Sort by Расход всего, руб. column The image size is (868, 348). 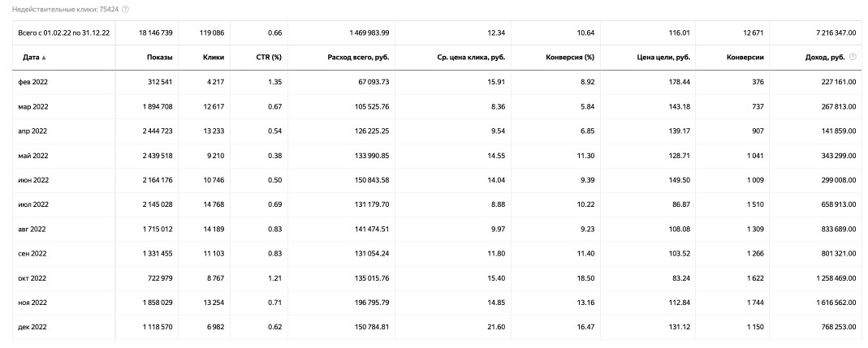tap(358, 57)
